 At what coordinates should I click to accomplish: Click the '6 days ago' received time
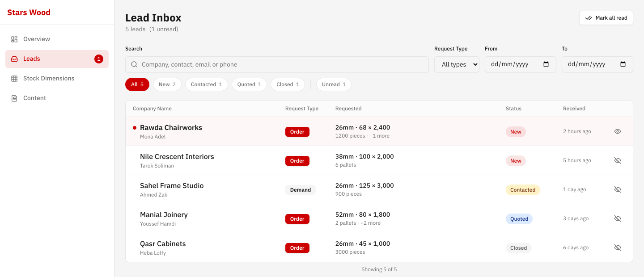coord(576,248)
